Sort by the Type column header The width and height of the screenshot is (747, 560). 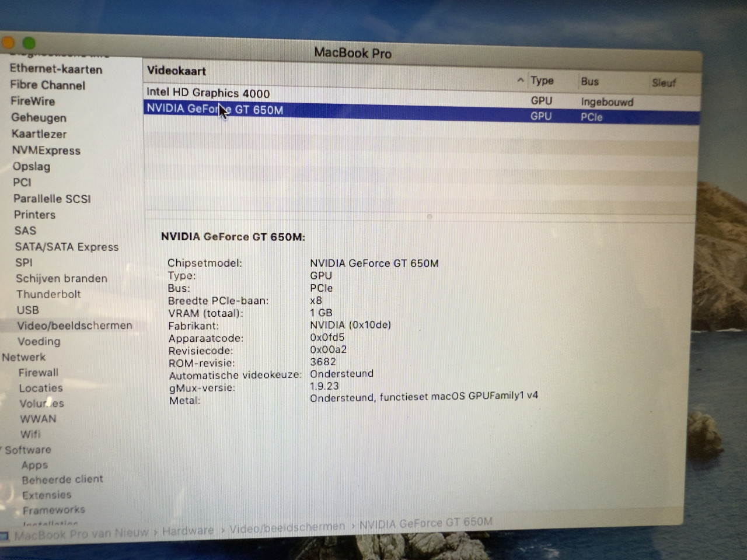coord(542,80)
